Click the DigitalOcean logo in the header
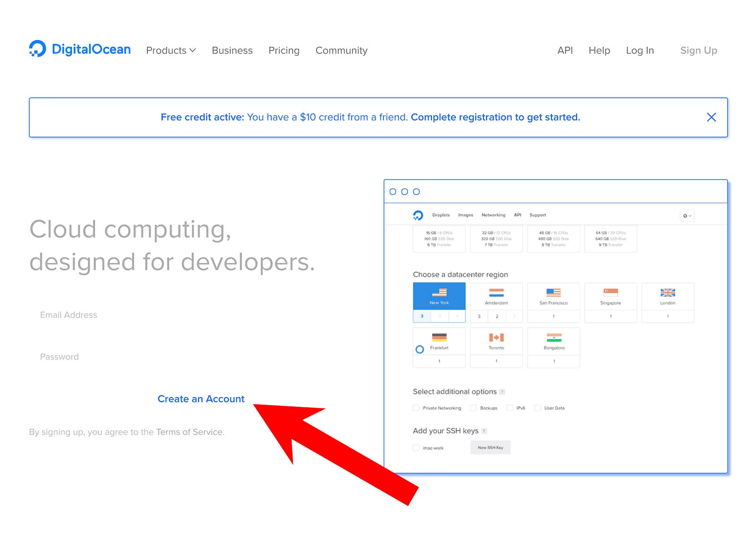Image resolution: width=756 pixels, height=533 pixels. pos(80,49)
